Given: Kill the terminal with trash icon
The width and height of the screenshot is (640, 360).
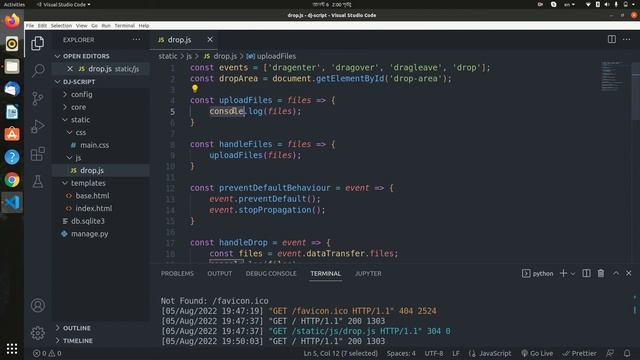Looking at the screenshot, I should tap(601, 273).
